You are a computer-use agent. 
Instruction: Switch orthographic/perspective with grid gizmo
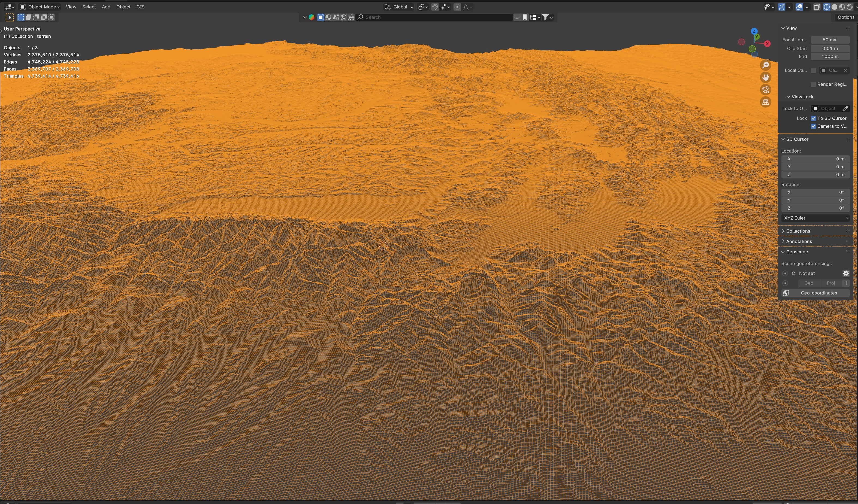pos(765,102)
